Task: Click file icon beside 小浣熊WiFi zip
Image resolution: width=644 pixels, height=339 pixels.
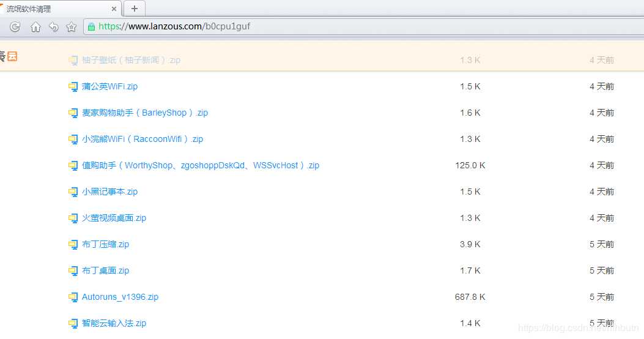Action: tap(73, 140)
